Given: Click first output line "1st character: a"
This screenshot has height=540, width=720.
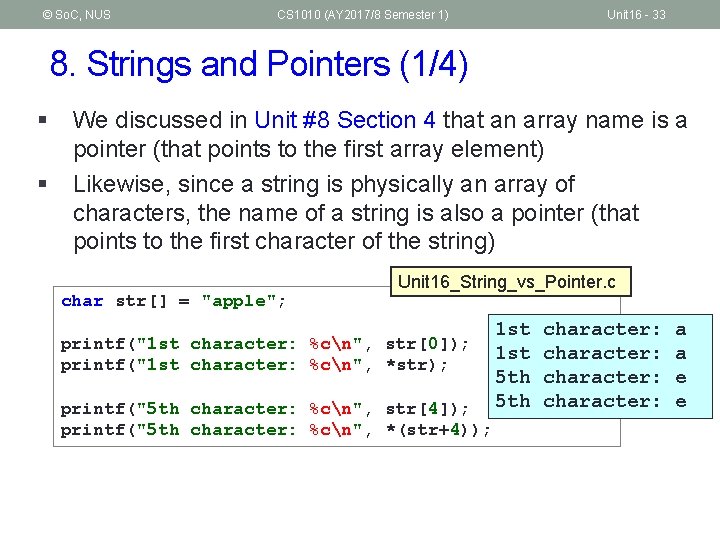Looking at the screenshot, I should 591,330.
